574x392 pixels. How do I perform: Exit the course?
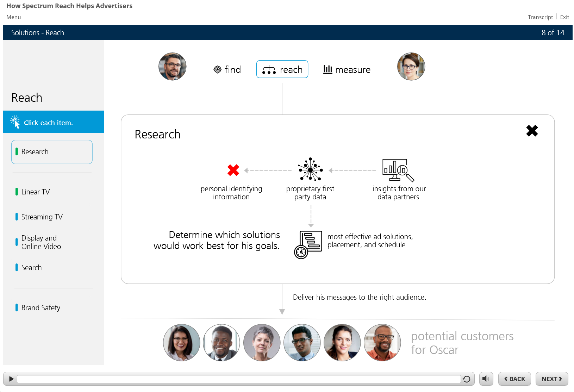564,17
